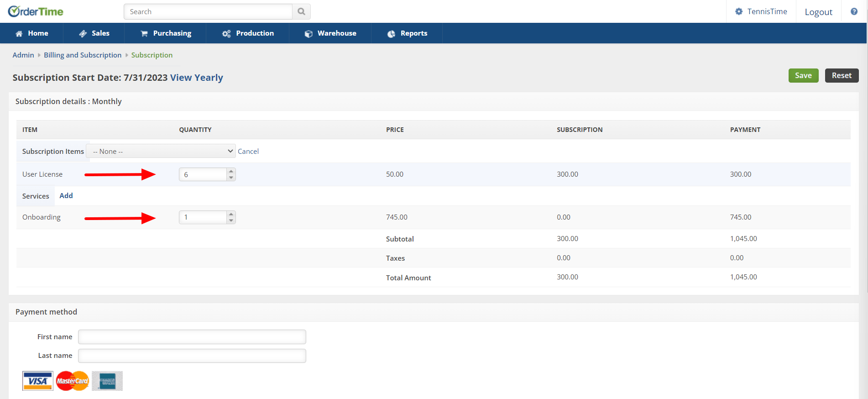
Task: Click the ITEM column header
Action: point(30,130)
